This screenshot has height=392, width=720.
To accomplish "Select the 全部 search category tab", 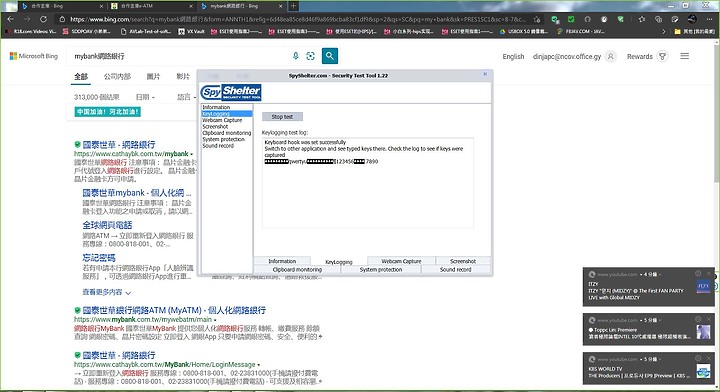I will pos(81,77).
